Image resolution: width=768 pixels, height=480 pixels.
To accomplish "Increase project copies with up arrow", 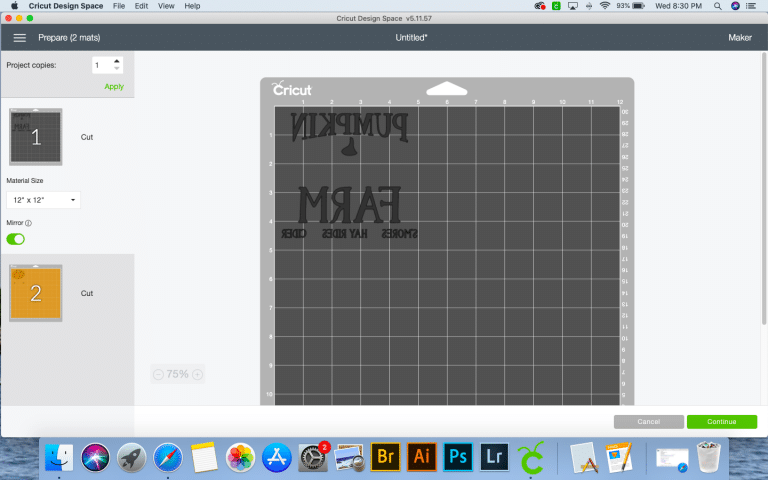I will pyautogui.click(x=117, y=61).
